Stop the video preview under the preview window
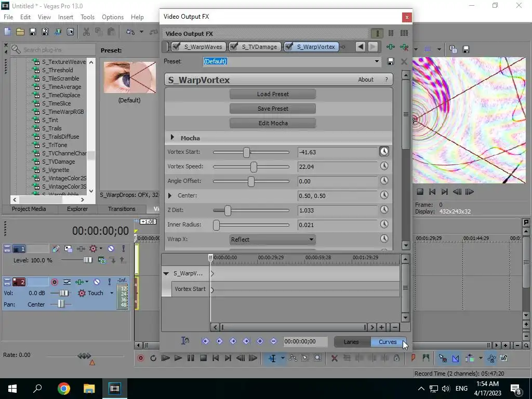 pos(420,192)
